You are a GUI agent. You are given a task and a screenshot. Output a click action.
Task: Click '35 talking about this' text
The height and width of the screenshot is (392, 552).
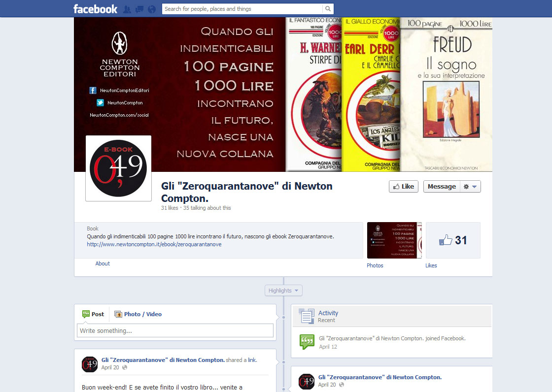(207, 208)
